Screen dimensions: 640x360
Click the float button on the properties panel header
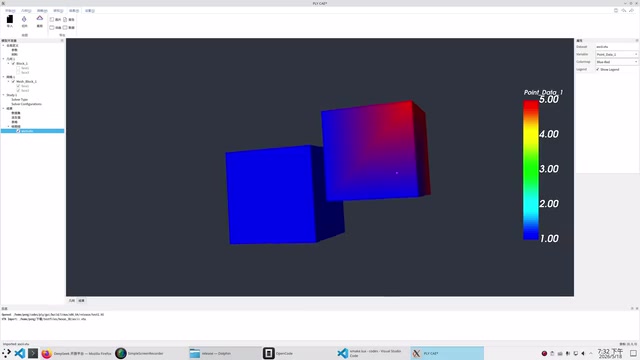pos(637,40)
